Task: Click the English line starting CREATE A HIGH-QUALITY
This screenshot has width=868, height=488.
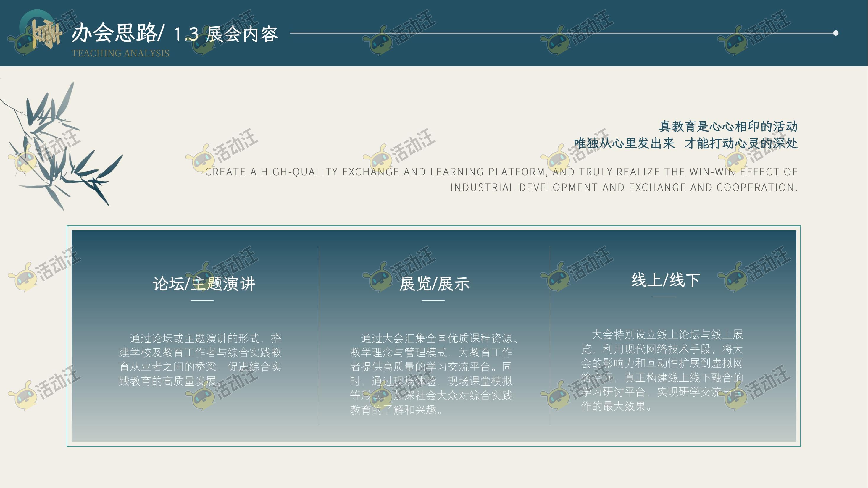Action: coord(501,172)
